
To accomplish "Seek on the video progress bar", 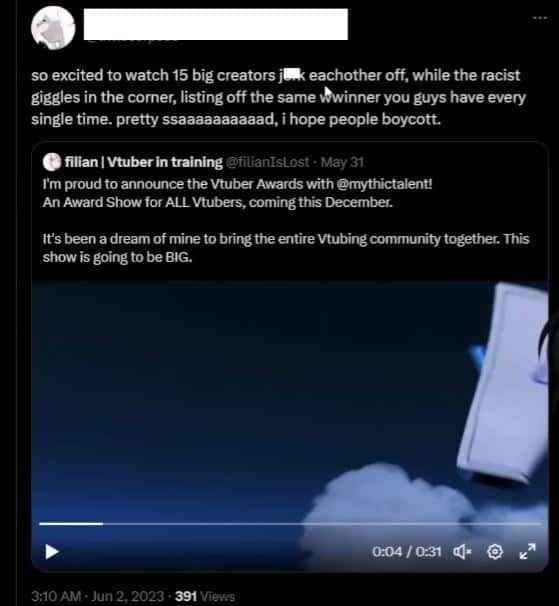I will [x=290, y=524].
